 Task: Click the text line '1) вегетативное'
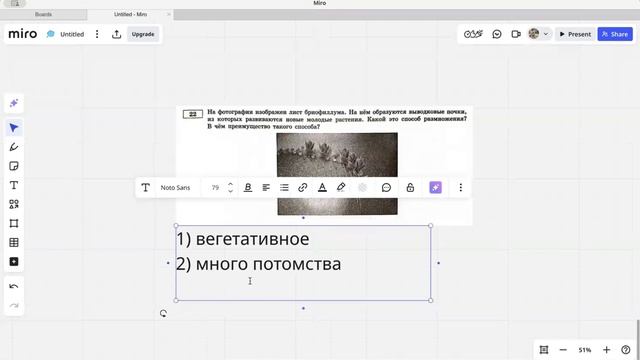pos(242,239)
